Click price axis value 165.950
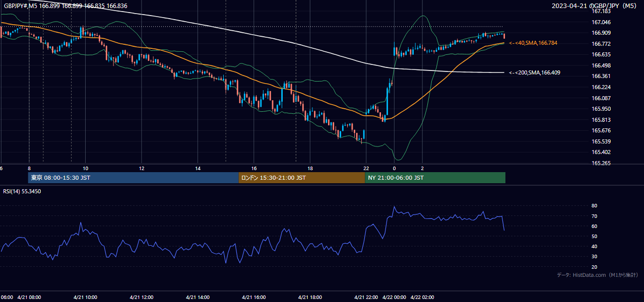Viewport: 644px width, 302px height. [601, 109]
